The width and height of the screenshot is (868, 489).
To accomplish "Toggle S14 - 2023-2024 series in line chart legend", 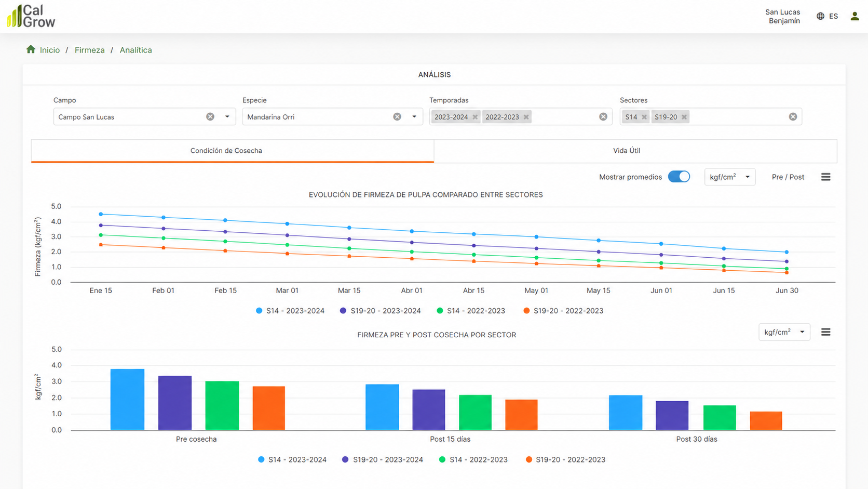I will (x=290, y=311).
